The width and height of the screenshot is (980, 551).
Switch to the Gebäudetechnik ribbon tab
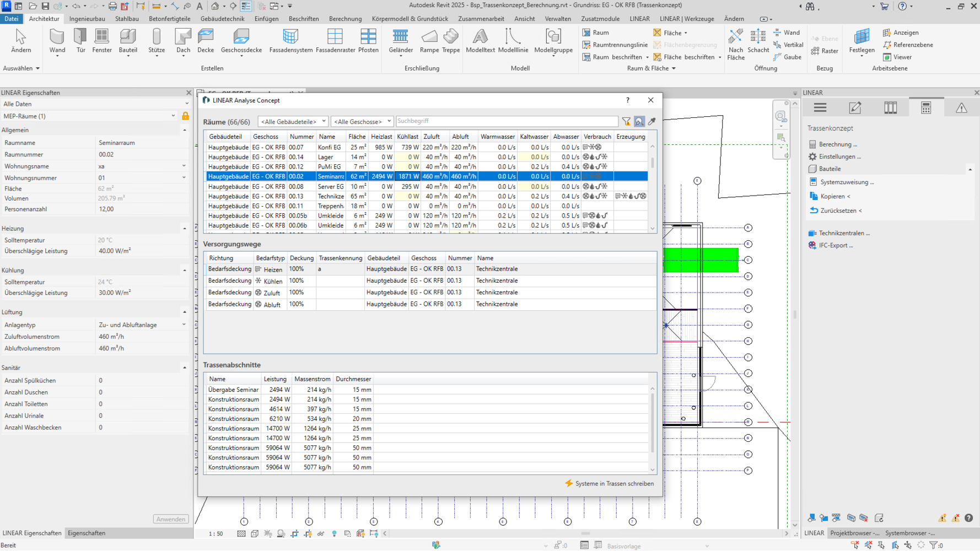coord(222,19)
